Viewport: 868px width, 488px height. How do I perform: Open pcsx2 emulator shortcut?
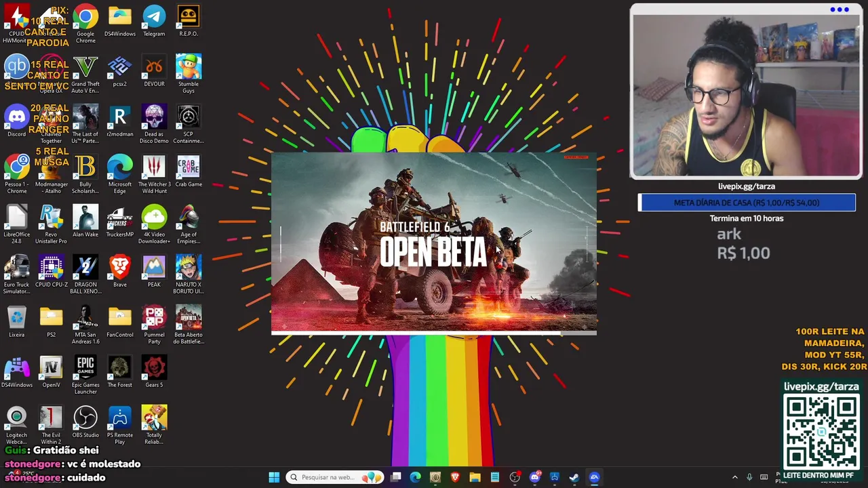point(120,71)
